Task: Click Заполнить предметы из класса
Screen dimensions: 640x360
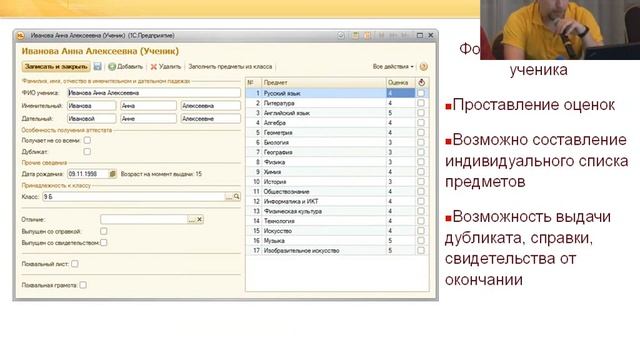Action: (230, 67)
